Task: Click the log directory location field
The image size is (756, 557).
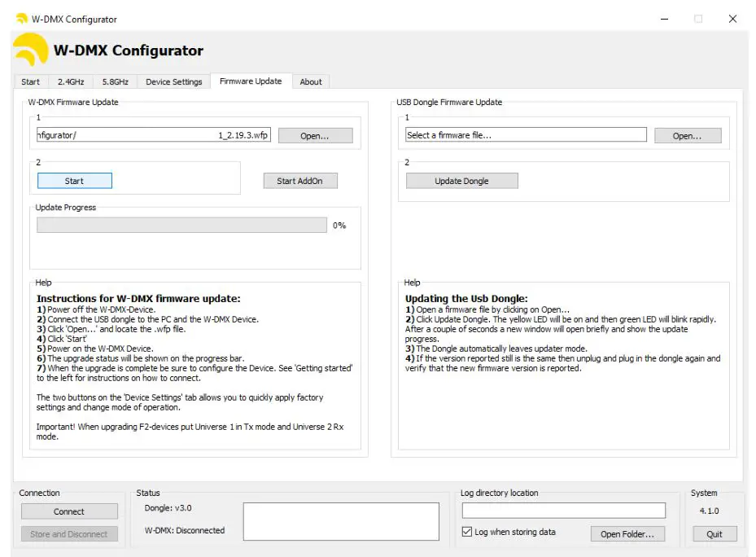Action: [563, 511]
